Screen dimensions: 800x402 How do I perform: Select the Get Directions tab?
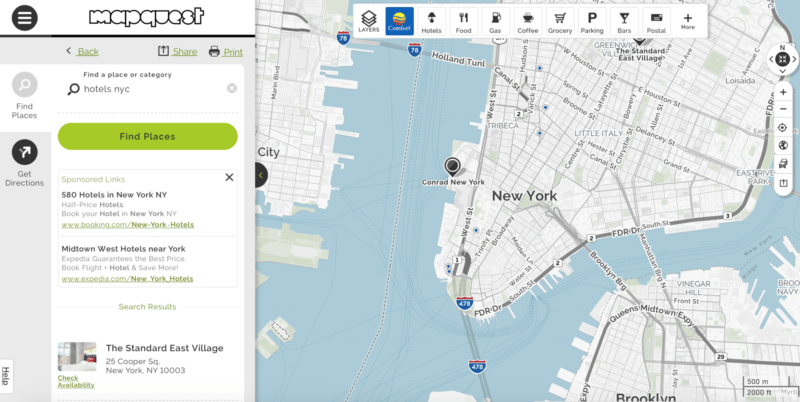pyautogui.click(x=24, y=164)
